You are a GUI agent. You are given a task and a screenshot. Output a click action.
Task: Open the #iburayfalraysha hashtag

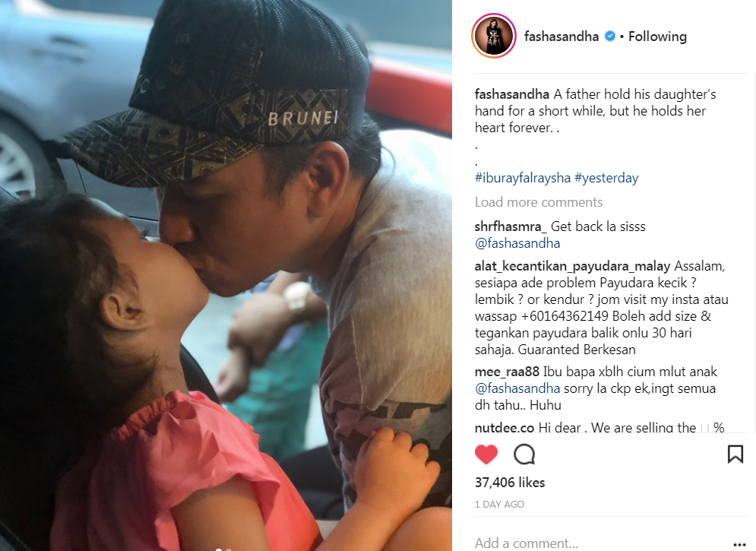click(523, 178)
